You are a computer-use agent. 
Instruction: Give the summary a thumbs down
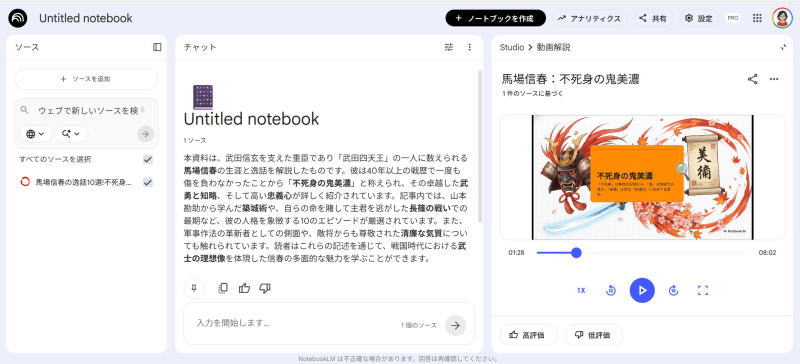coord(265,288)
